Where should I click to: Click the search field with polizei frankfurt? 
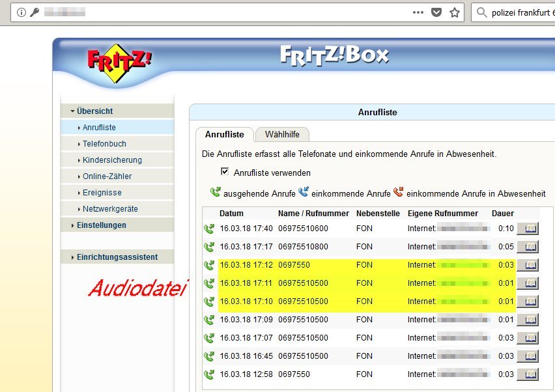pos(513,12)
